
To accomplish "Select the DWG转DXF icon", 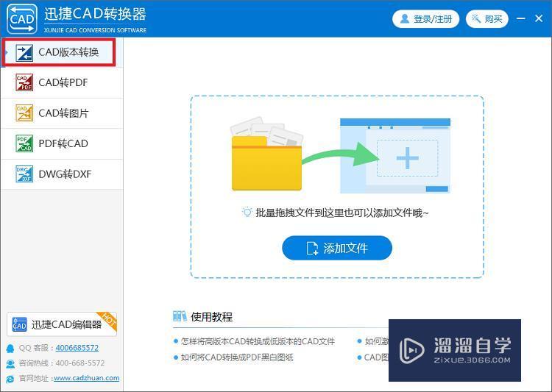I will (x=24, y=174).
